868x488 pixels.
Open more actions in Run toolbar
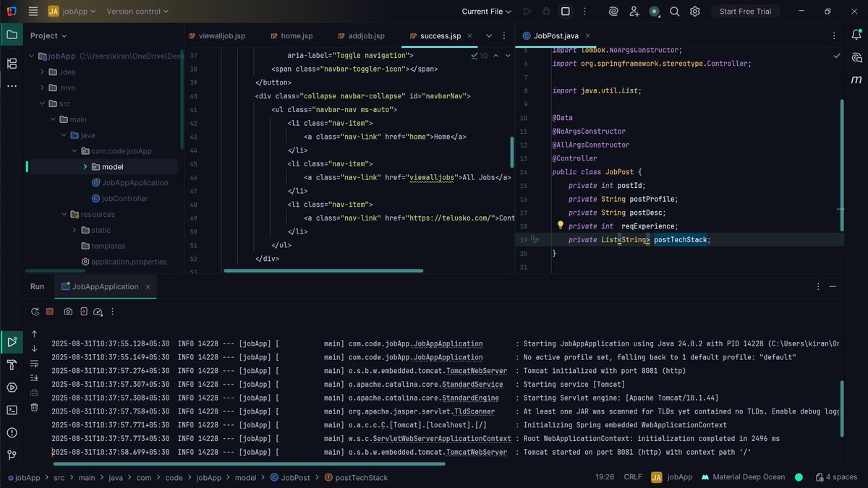click(113, 312)
